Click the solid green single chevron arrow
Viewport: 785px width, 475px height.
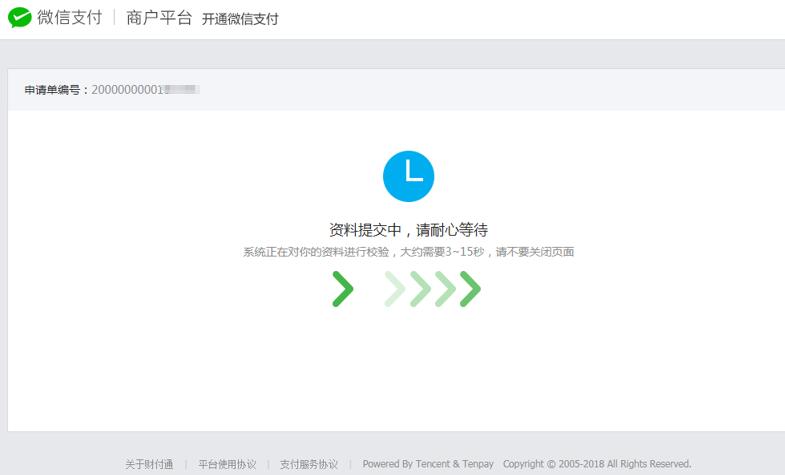(343, 289)
